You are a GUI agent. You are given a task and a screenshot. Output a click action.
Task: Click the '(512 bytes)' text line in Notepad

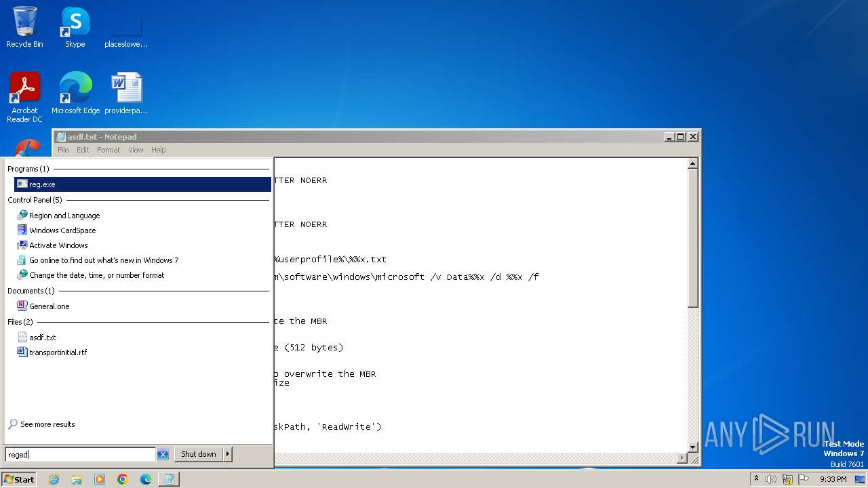(314, 348)
